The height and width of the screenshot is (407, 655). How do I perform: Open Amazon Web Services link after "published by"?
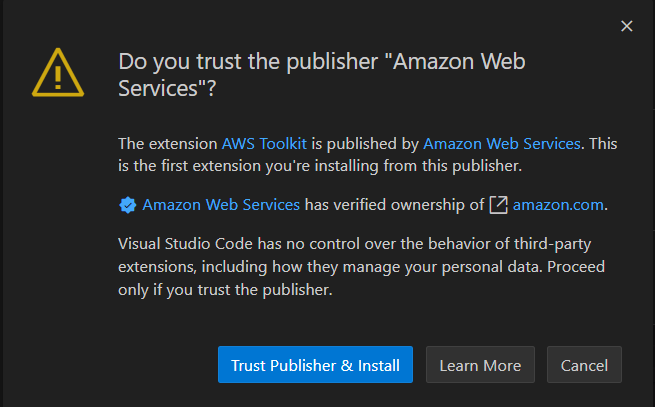[x=501, y=143]
